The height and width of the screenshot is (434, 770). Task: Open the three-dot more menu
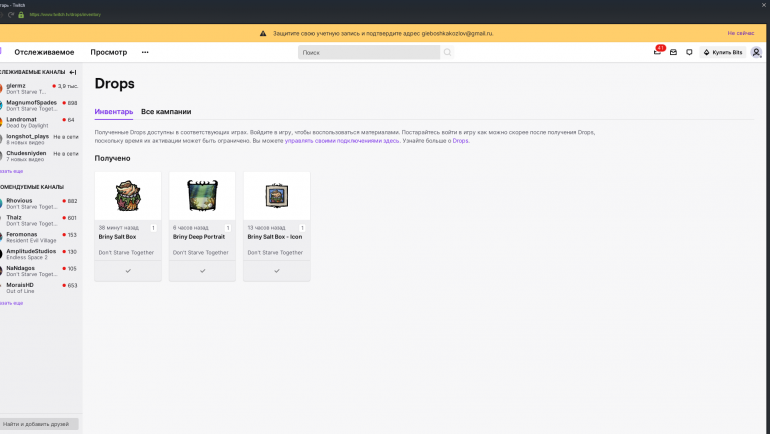click(x=145, y=52)
